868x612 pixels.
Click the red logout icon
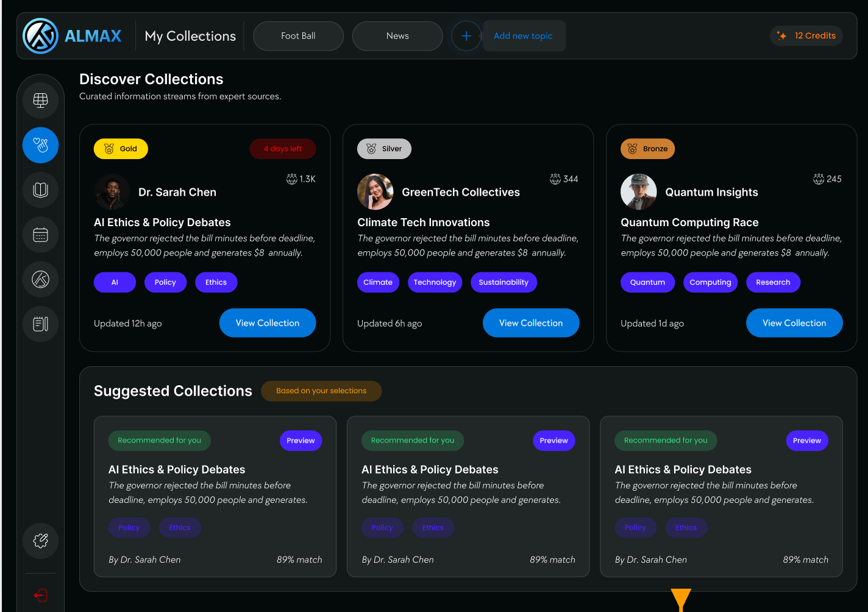click(40, 596)
